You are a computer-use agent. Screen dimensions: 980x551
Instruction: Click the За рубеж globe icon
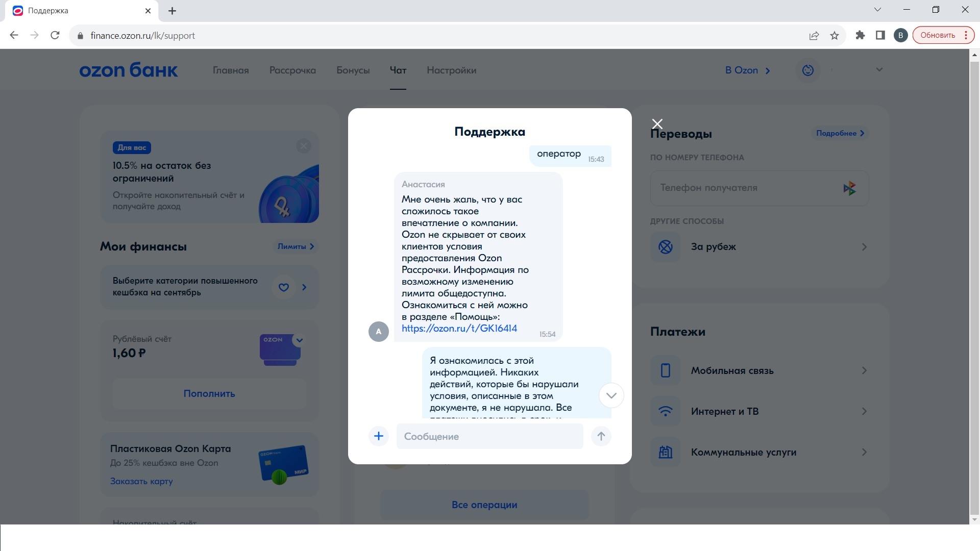tap(666, 247)
